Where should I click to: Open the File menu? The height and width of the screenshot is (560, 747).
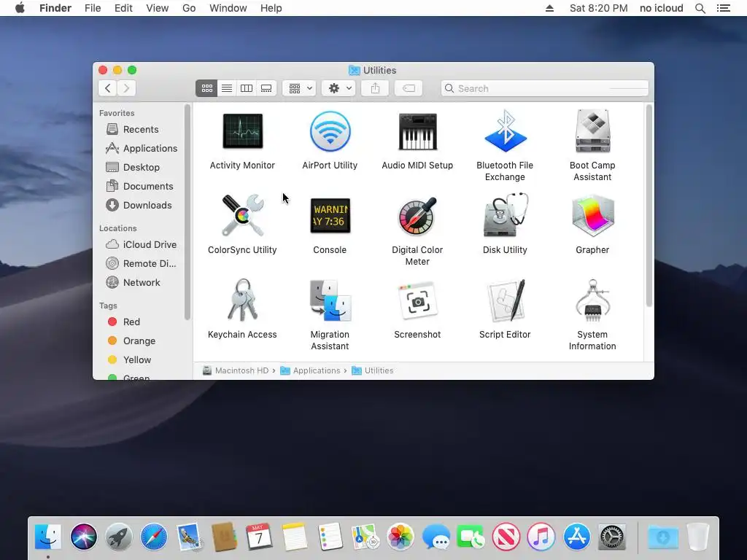click(93, 8)
